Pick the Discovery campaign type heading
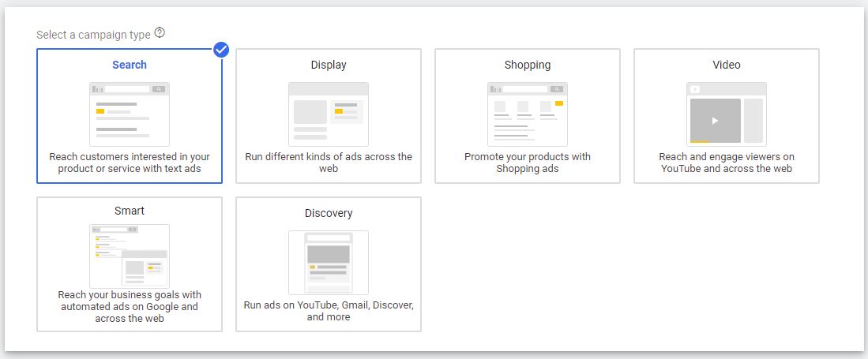Viewport: 868px width, 359px height. [x=329, y=213]
